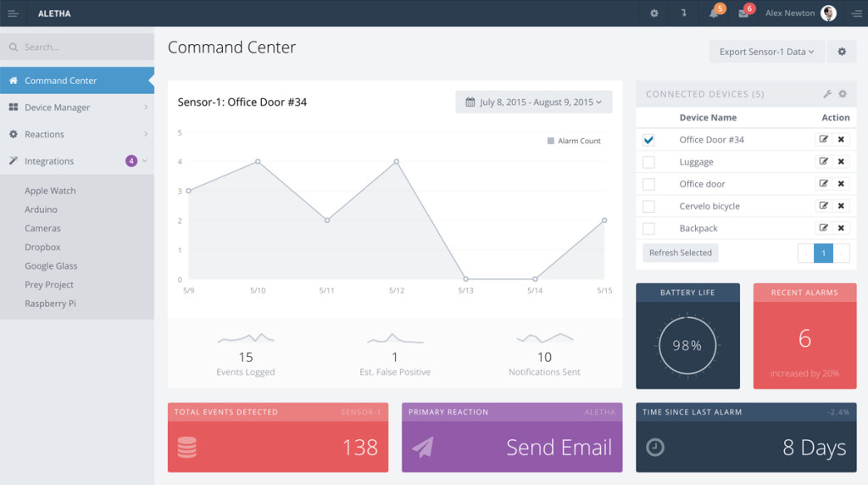The width and height of the screenshot is (868, 485).
Task: Open the Raspberry Pi integration
Action: pyautogui.click(x=50, y=304)
